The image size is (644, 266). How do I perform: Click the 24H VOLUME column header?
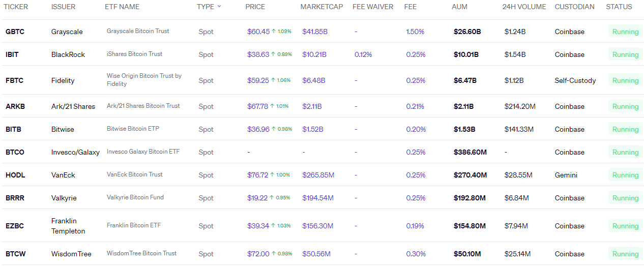point(524,7)
